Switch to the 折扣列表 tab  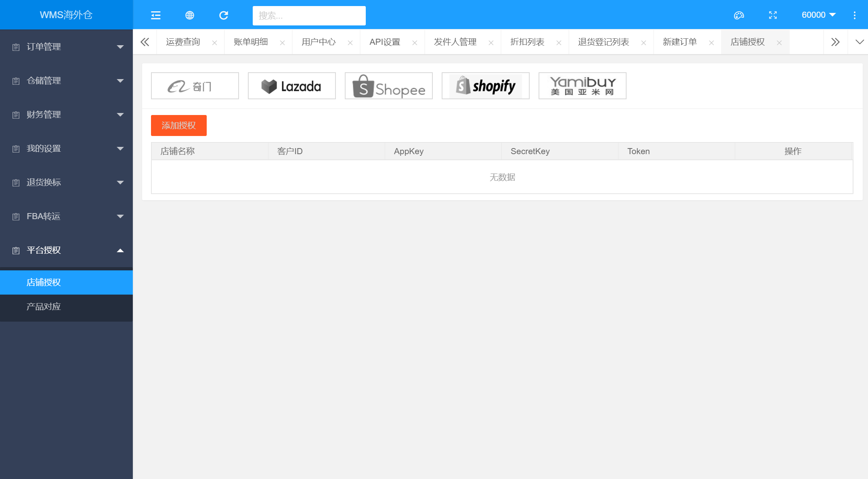[527, 42]
